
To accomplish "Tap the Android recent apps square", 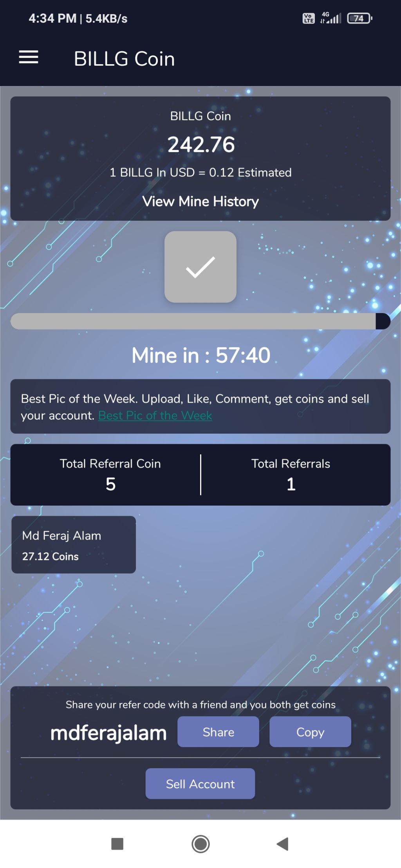I will tap(117, 844).
